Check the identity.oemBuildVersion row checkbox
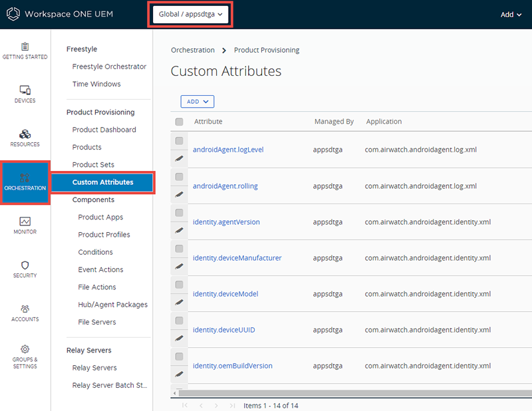 (x=179, y=356)
